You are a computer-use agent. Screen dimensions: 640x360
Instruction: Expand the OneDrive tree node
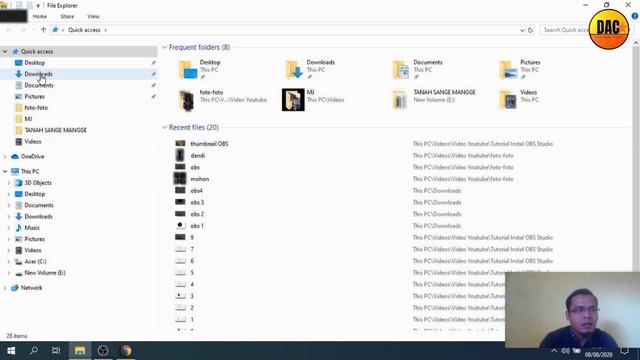5,157
